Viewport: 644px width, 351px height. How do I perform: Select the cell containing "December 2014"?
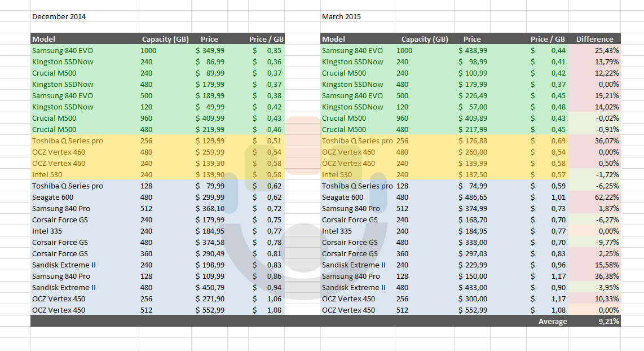tap(58, 16)
